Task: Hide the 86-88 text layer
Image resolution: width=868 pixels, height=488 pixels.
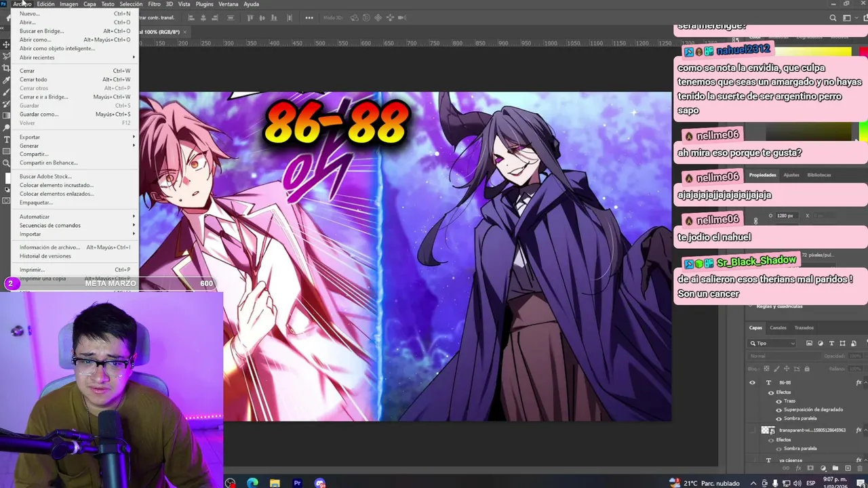Action: 752,382
